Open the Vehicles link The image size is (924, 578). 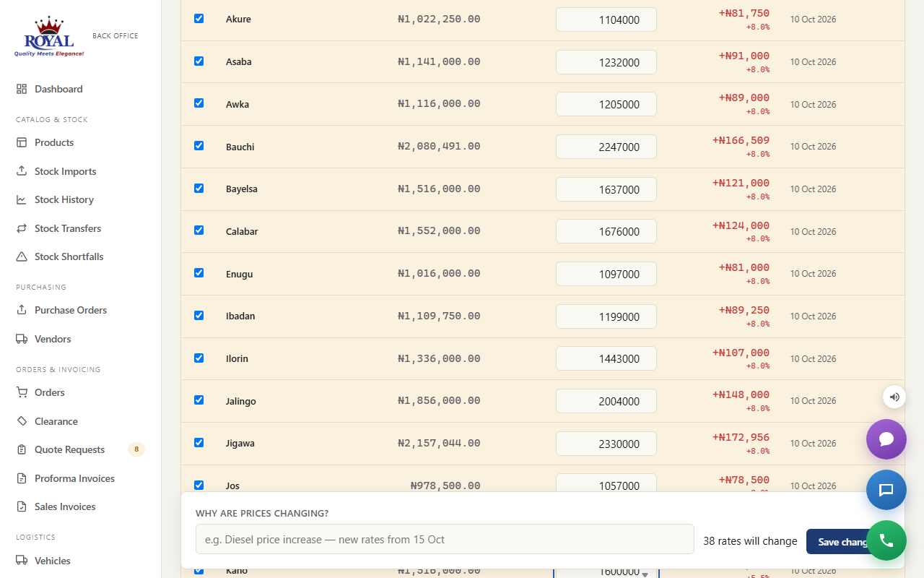[x=80, y=560]
